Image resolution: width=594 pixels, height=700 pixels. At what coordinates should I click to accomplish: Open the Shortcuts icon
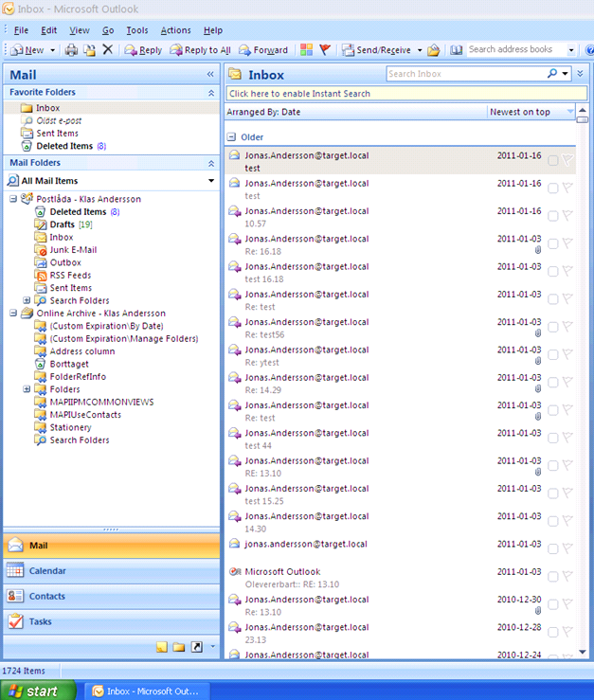point(196,646)
